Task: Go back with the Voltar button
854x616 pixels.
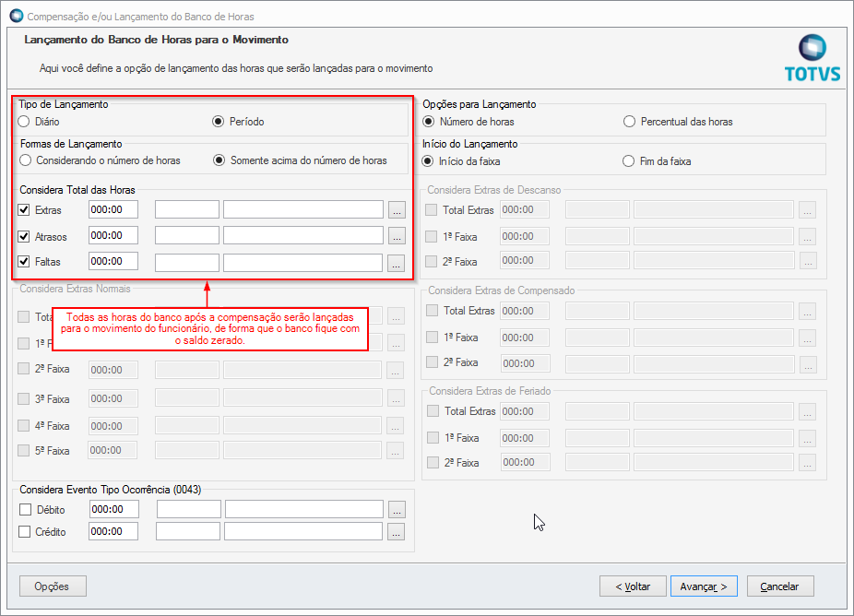Action: tap(633, 586)
